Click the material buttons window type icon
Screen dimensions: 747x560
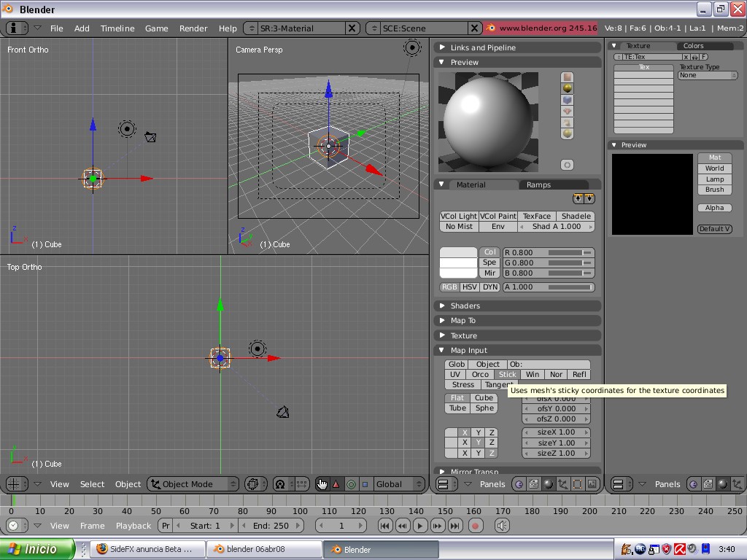point(447,484)
